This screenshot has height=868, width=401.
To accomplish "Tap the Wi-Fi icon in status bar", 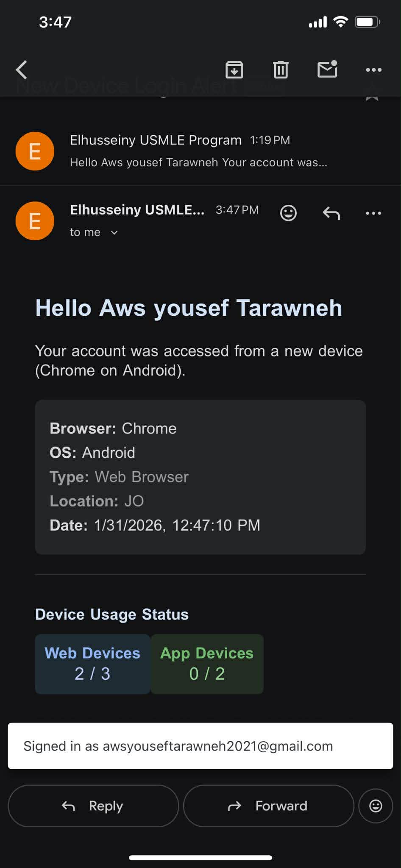I will pos(340,22).
